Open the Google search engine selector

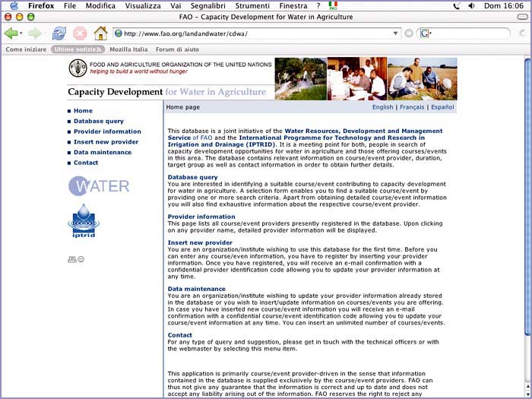click(x=425, y=33)
